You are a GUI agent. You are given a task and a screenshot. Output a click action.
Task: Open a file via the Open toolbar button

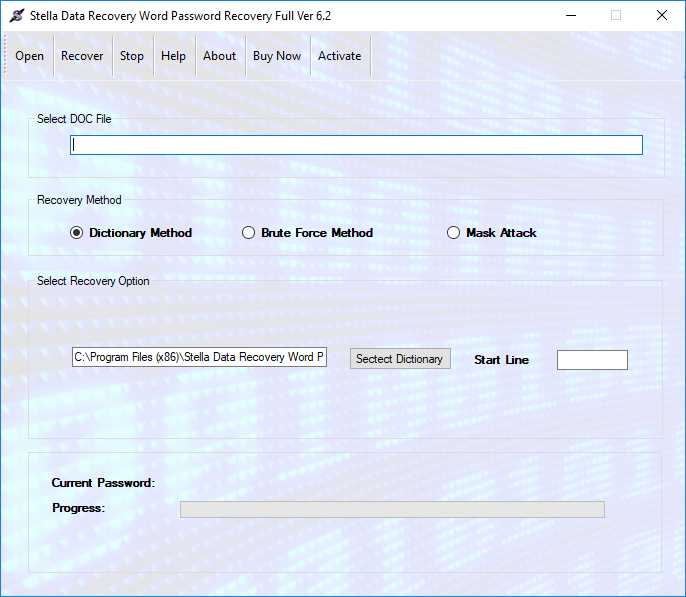pyautogui.click(x=29, y=56)
